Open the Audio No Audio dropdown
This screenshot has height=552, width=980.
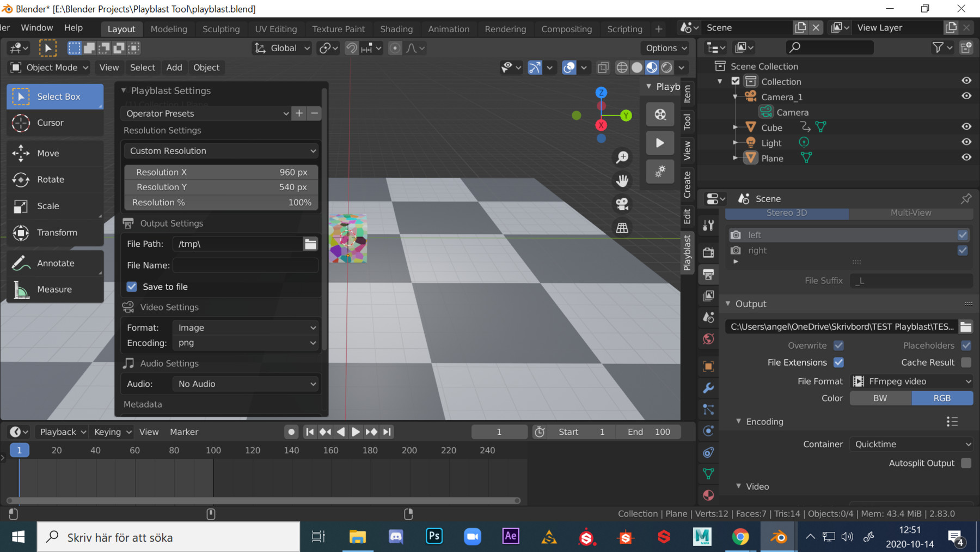coord(246,384)
